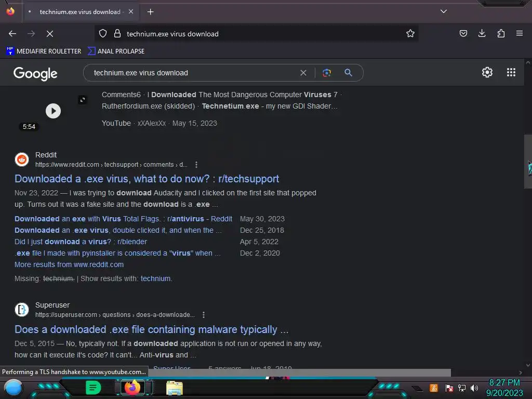Open 'Downloaded an exe with Virus Total Flags' link
The image size is (532, 399).
tap(123, 219)
